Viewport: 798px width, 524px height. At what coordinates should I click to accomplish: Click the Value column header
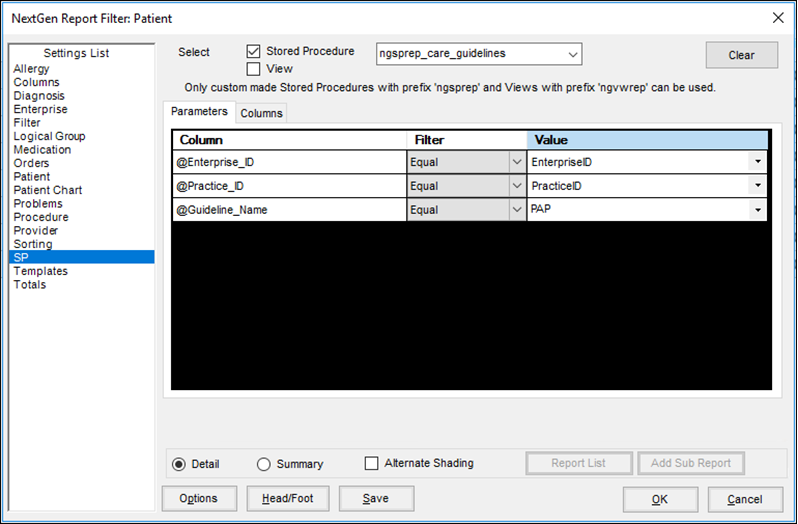[x=647, y=140]
